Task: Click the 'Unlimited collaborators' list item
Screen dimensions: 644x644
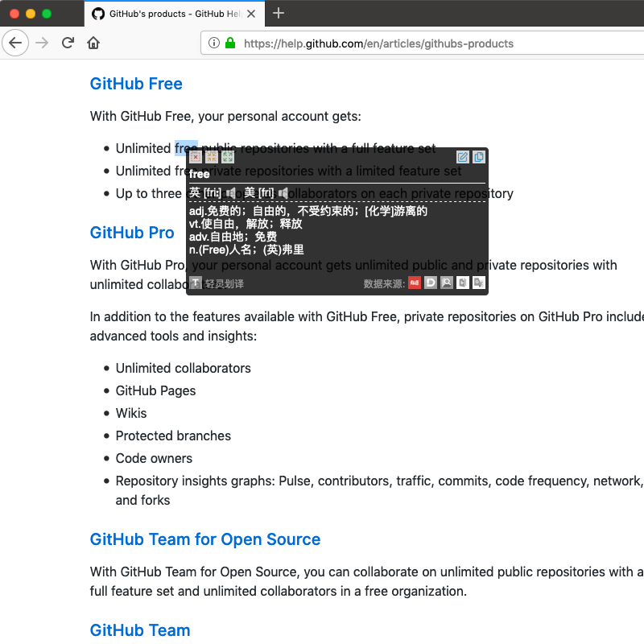Action: point(184,368)
